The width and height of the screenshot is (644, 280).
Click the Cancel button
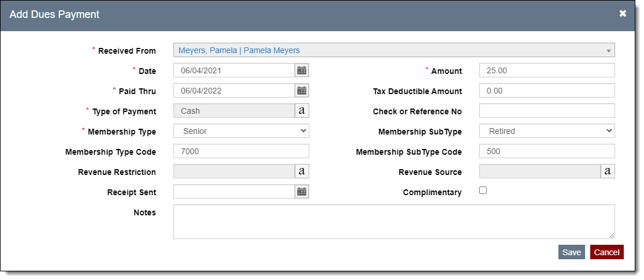click(x=606, y=252)
